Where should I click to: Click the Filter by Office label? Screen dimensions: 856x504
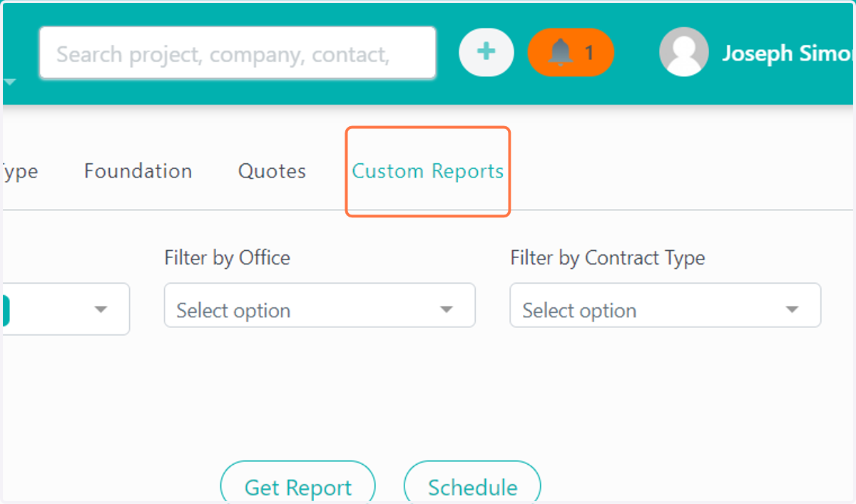[228, 257]
